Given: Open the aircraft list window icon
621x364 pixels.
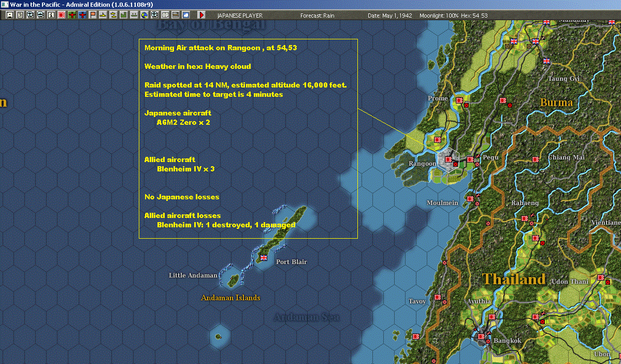Looking at the screenshot, I should (x=30, y=15).
